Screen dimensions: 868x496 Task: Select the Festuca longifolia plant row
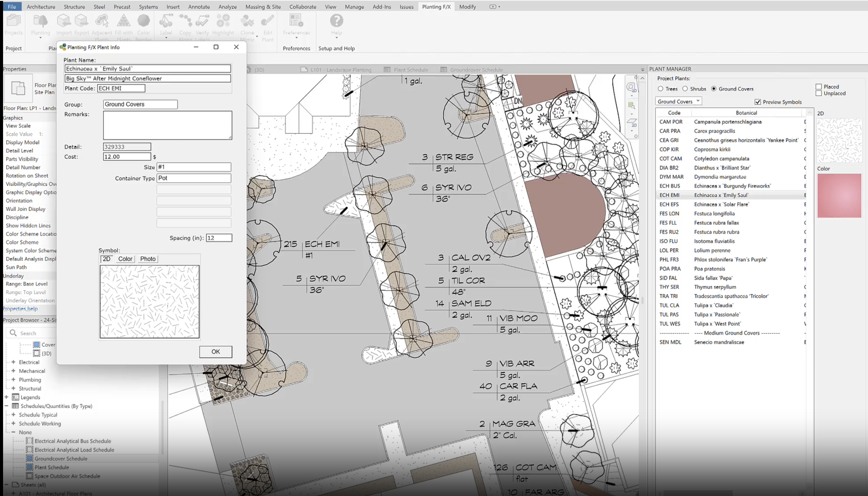[x=731, y=214]
